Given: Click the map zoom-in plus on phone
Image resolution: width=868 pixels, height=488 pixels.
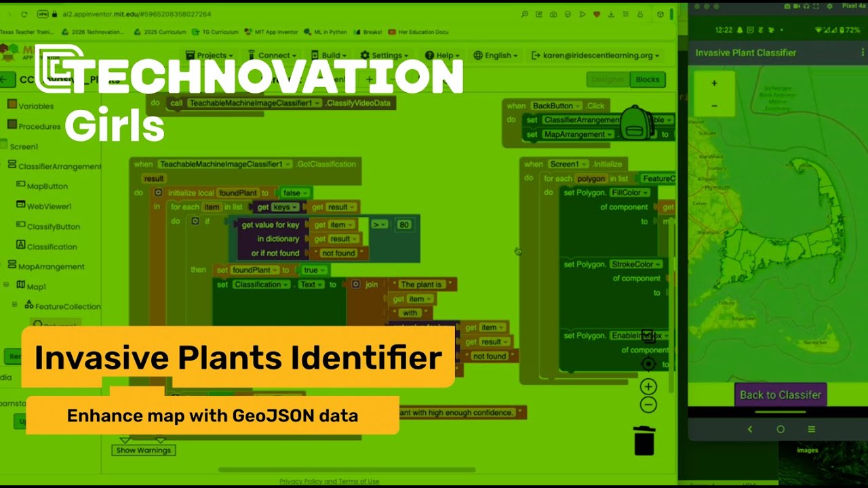Looking at the screenshot, I should (714, 83).
